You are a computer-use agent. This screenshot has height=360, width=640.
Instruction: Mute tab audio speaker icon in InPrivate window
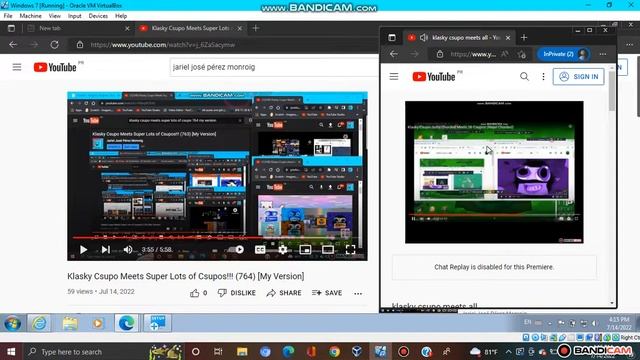click(x=424, y=38)
